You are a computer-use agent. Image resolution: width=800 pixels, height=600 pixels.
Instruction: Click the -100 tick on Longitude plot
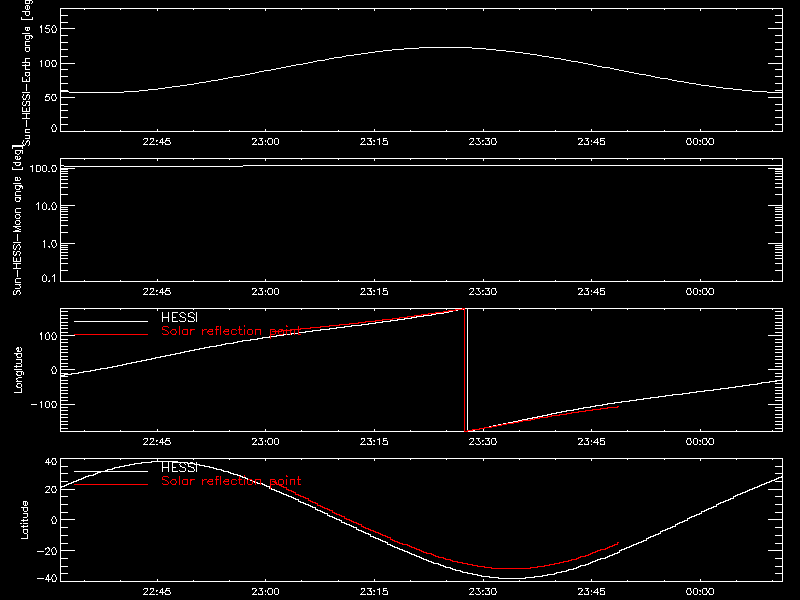click(x=44, y=404)
